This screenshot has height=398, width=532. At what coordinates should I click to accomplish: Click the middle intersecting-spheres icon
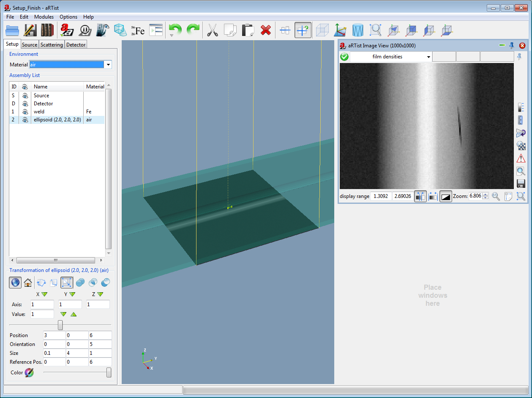point(93,283)
